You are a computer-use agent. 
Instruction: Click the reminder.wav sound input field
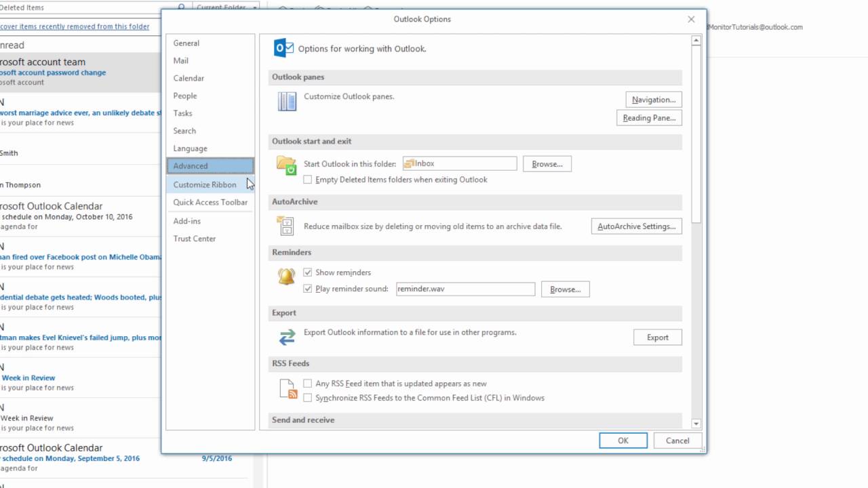tap(466, 289)
